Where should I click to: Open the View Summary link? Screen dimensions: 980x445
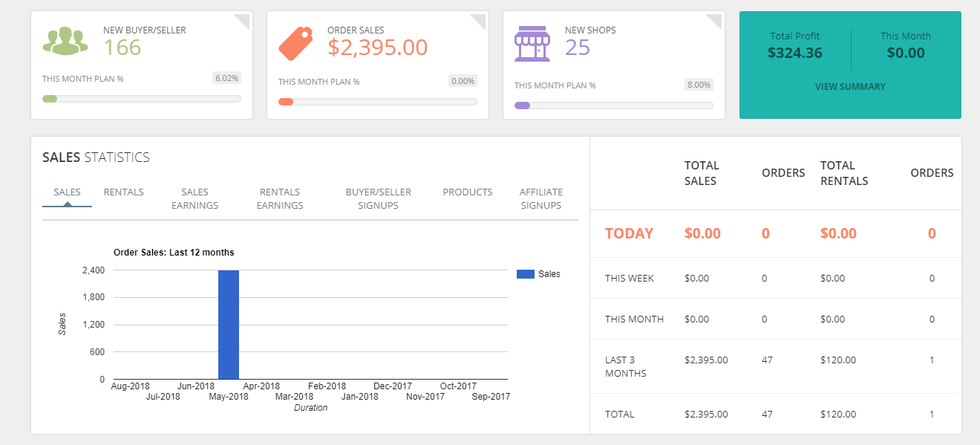pyautogui.click(x=850, y=87)
